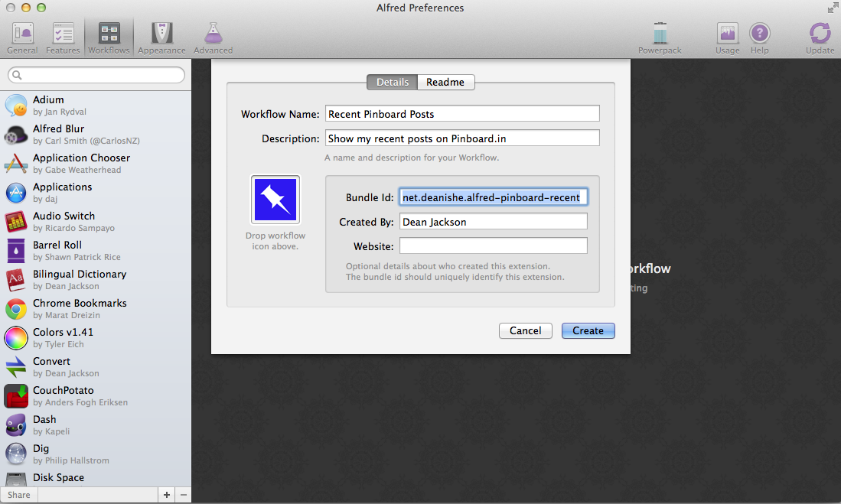Image resolution: width=841 pixels, height=504 pixels.
Task: Click the Colors v1.41 color wheel icon
Action: pyautogui.click(x=16, y=337)
